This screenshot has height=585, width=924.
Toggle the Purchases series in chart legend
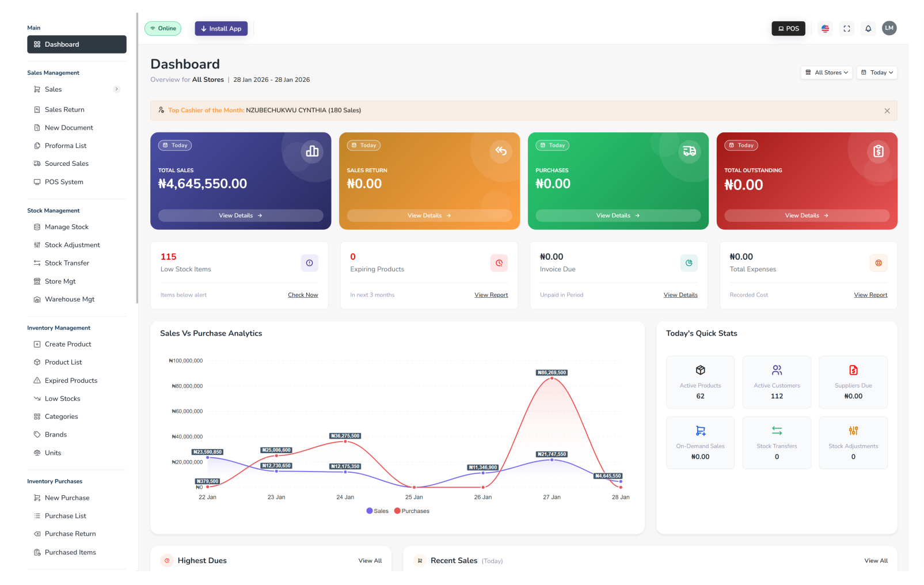412,511
